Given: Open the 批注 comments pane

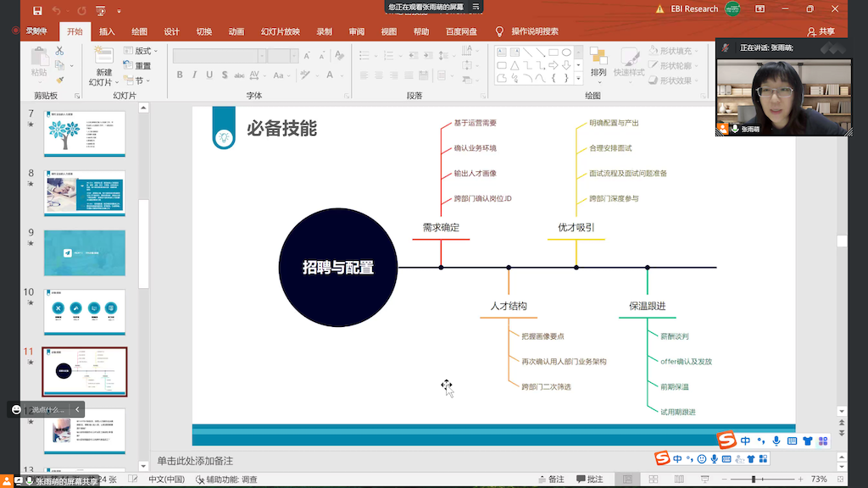Looking at the screenshot, I should tap(590, 480).
